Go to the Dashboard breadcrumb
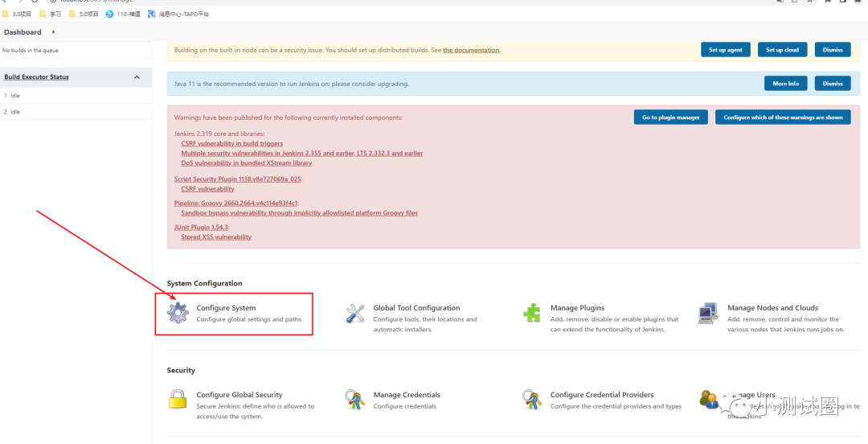 pos(23,32)
